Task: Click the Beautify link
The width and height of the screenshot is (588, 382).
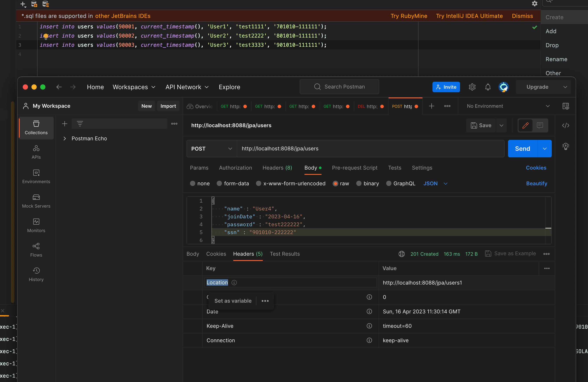Action: click(536, 183)
